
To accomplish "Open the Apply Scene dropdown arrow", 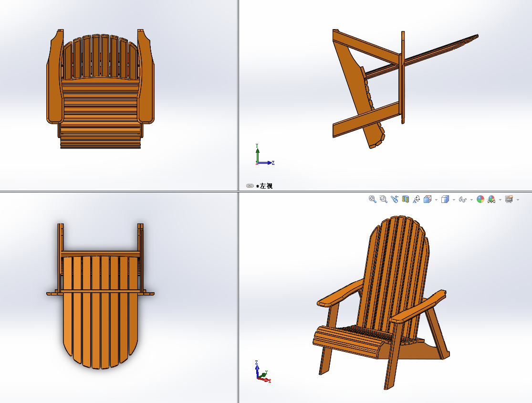I will tap(500, 200).
